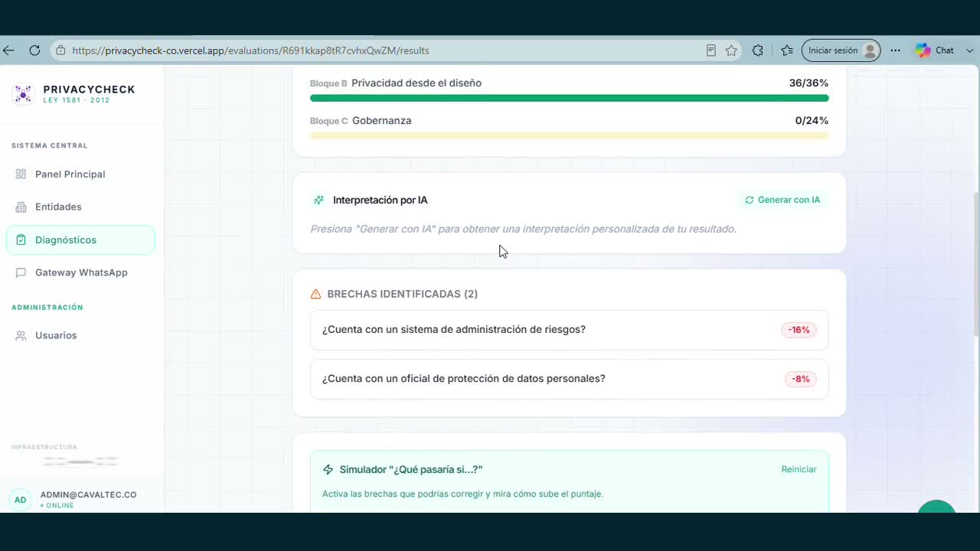980x551 pixels.
Task: Click the Generar con IA button
Action: pos(782,200)
